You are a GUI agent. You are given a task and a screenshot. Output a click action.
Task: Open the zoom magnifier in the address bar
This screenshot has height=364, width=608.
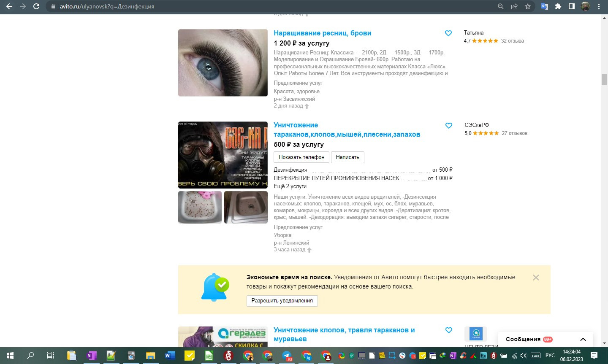(501, 6)
